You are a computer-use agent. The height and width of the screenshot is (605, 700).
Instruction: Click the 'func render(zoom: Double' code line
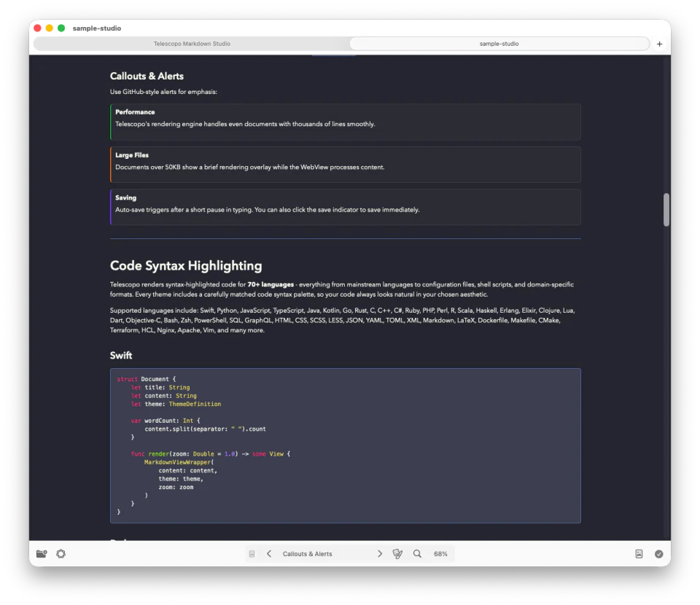point(210,453)
